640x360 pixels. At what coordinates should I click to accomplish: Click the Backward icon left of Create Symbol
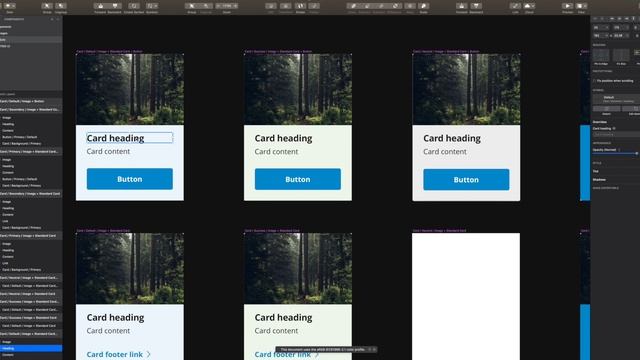click(115, 6)
